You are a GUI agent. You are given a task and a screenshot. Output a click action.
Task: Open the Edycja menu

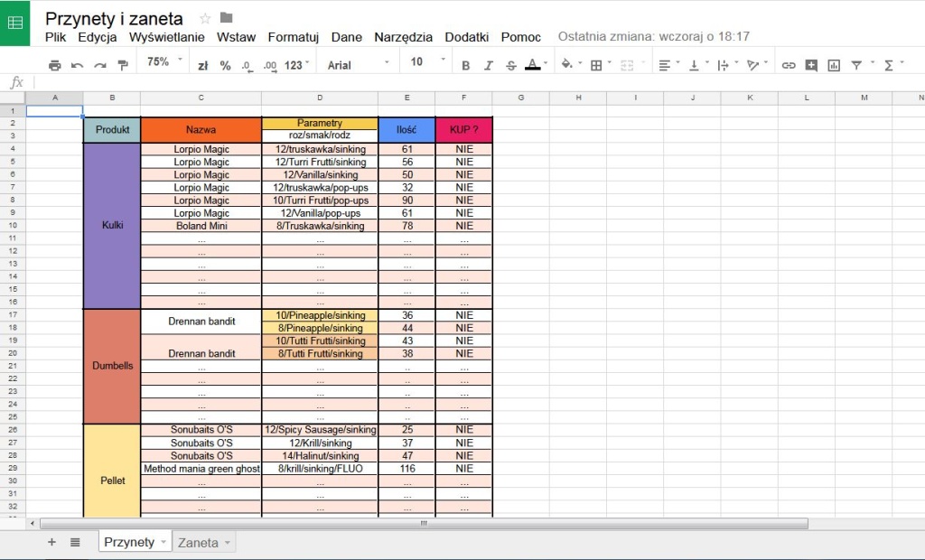[x=98, y=37]
